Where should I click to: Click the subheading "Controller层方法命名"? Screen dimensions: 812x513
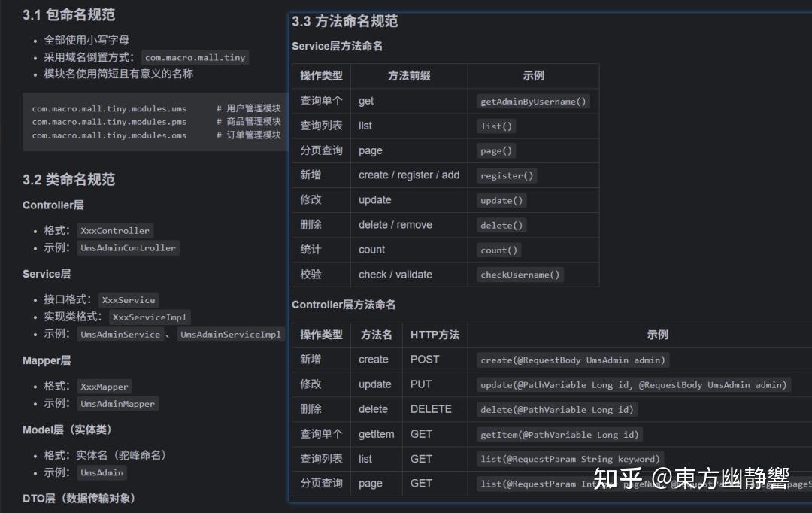pyautogui.click(x=344, y=305)
